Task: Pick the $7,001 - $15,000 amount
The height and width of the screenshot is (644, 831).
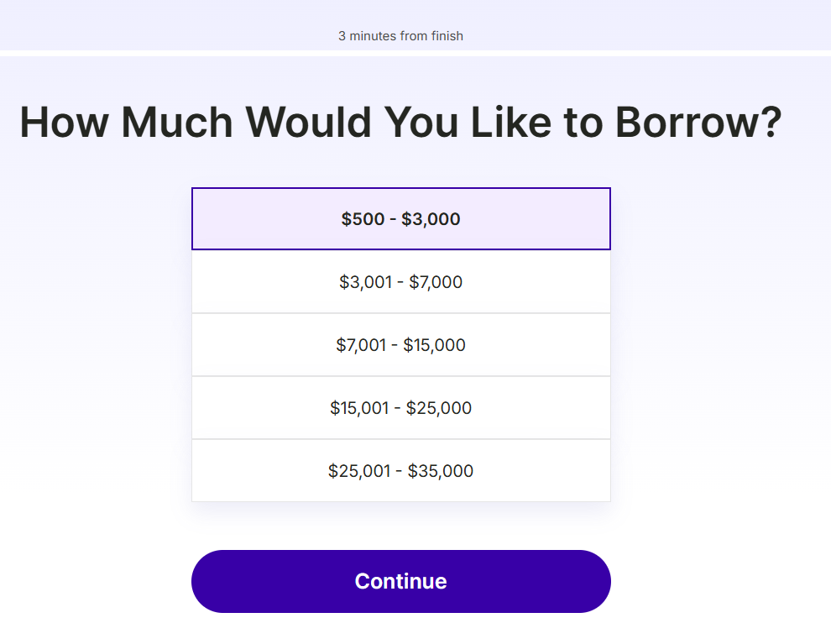Action: (x=400, y=345)
